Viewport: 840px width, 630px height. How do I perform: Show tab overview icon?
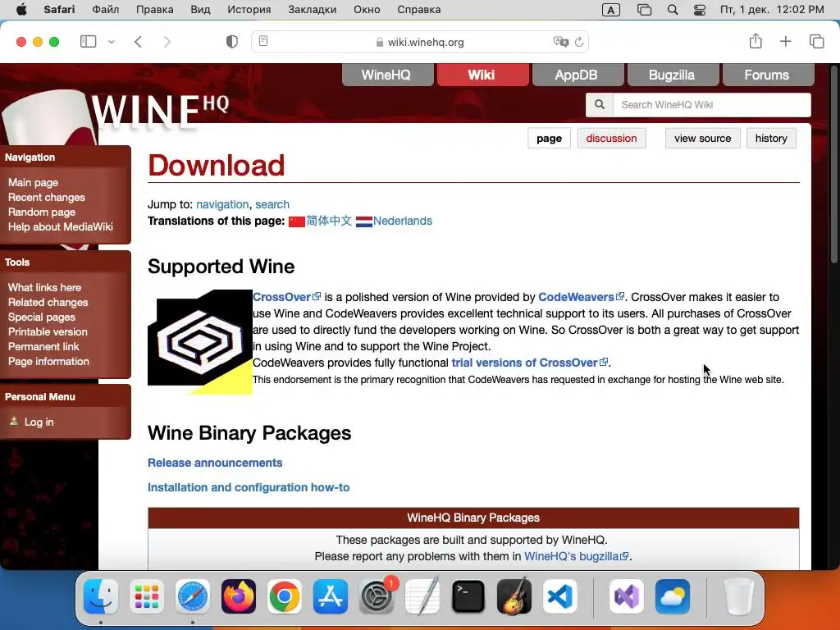[x=816, y=41]
